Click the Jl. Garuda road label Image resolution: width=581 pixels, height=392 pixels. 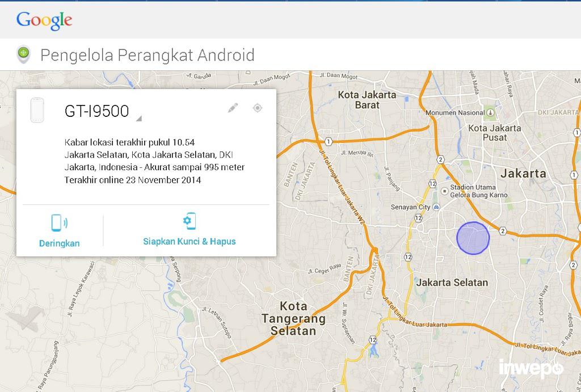[x=199, y=76]
